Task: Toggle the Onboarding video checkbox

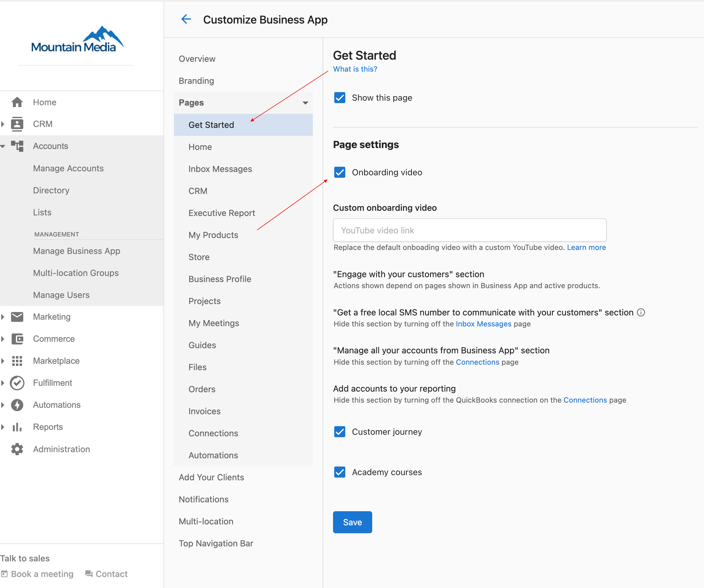Action: pyautogui.click(x=339, y=172)
